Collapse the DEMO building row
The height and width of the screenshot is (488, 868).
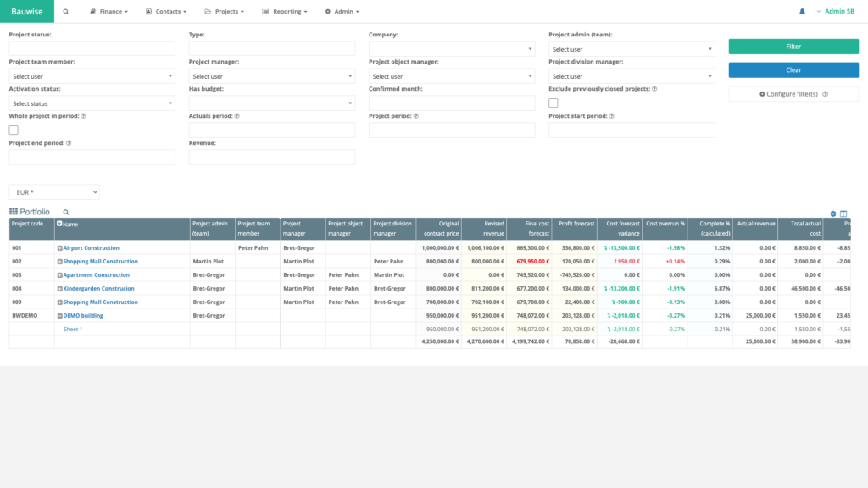(x=60, y=316)
